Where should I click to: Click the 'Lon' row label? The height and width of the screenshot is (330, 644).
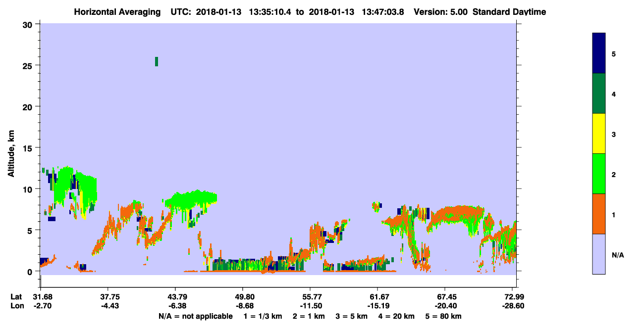(16, 306)
